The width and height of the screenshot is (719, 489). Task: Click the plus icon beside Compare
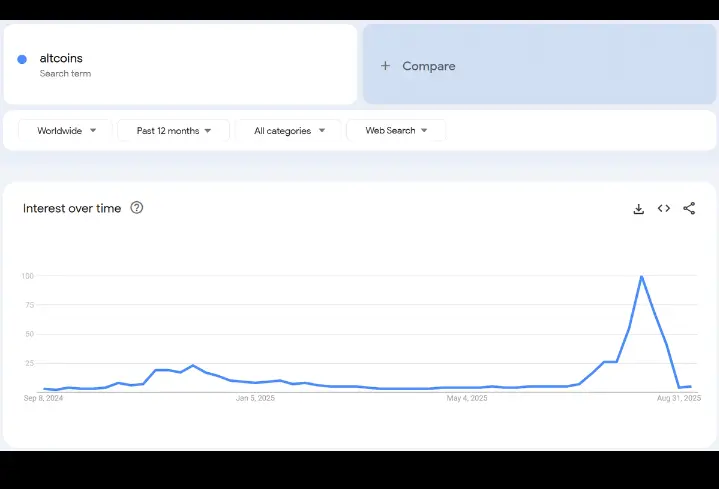tap(386, 66)
